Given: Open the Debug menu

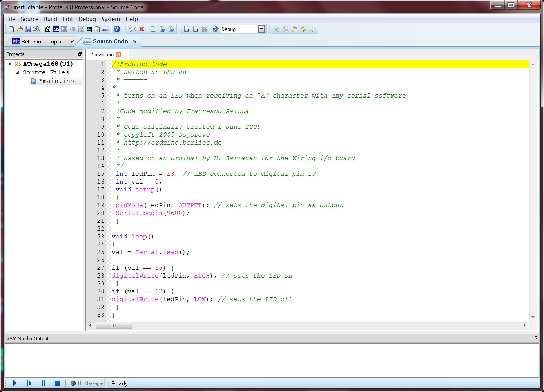Looking at the screenshot, I should click(87, 19).
